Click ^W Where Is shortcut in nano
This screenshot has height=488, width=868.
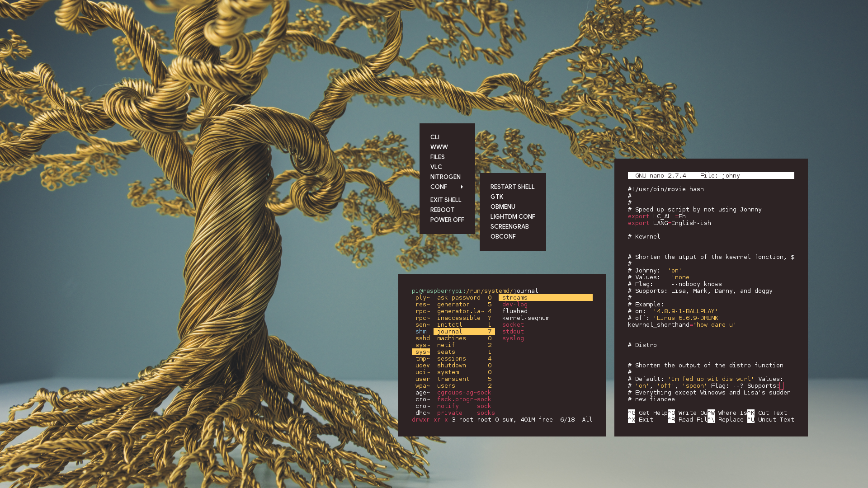tap(727, 413)
